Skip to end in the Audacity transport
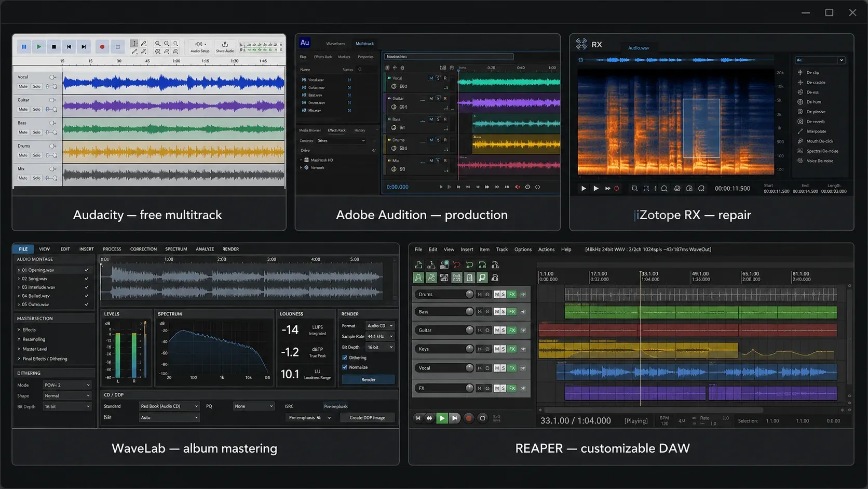This screenshot has height=489, width=868. coord(84,47)
